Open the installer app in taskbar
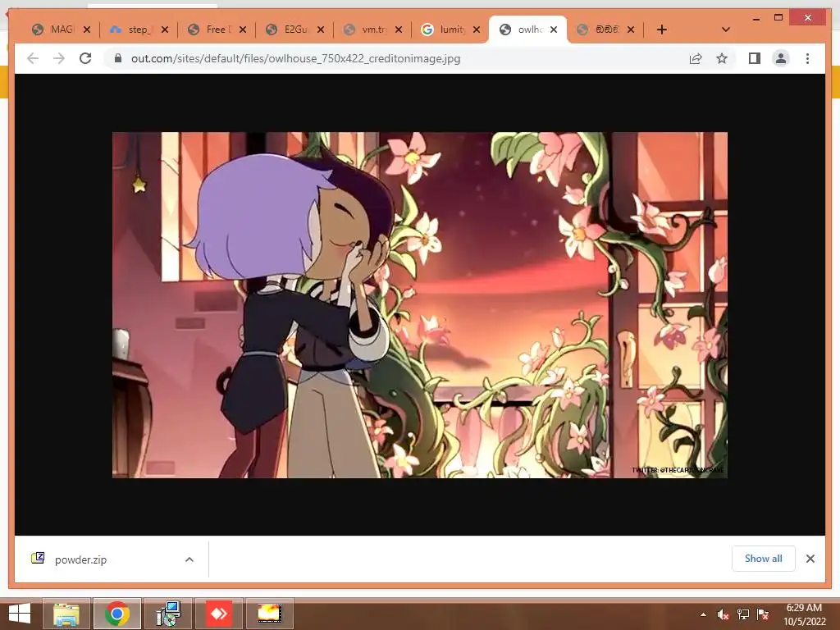The height and width of the screenshot is (630, 840). pyautogui.click(x=168, y=614)
